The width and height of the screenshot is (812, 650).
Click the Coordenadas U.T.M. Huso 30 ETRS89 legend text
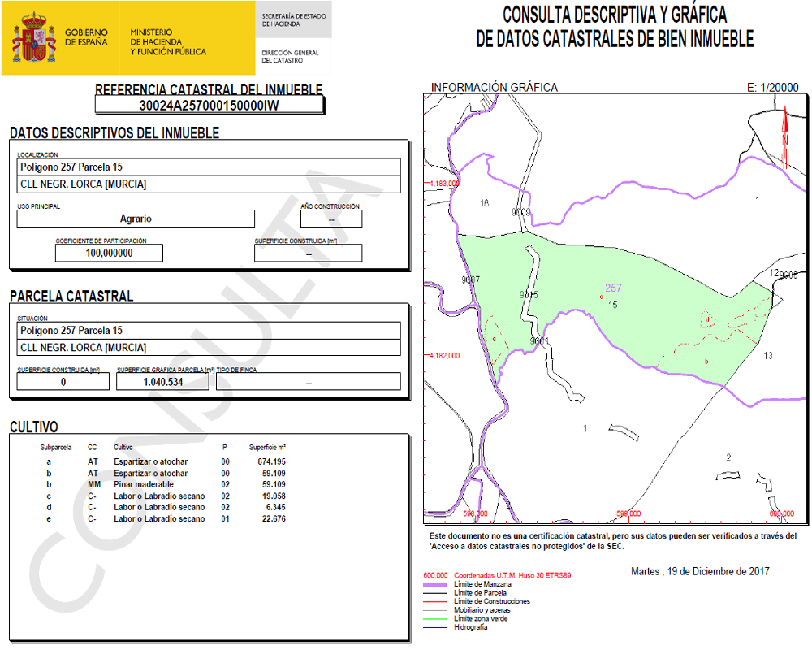click(512, 575)
